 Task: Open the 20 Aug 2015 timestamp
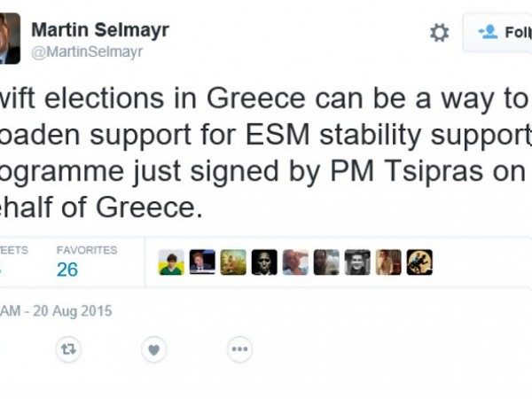tap(56, 311)
